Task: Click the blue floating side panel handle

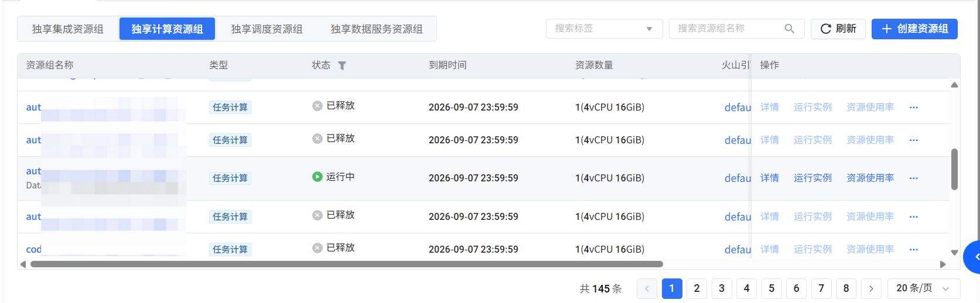Action: pos(973,257)
